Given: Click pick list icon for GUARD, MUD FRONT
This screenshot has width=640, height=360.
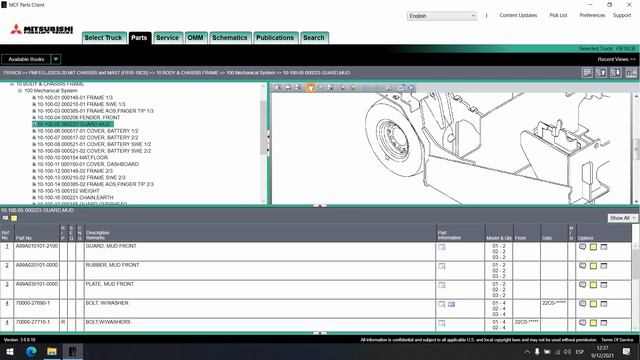Looking at the screenshot, I should coord(604,247).
